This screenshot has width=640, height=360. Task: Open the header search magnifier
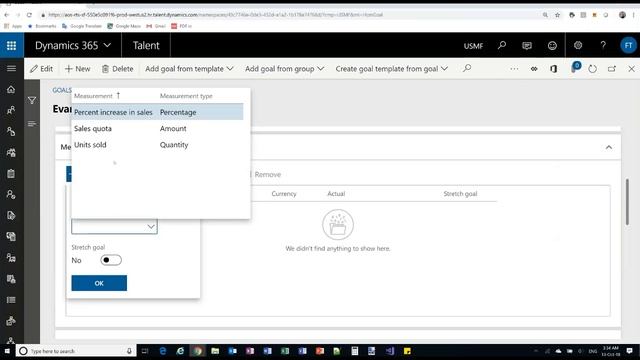coord(502,45)
